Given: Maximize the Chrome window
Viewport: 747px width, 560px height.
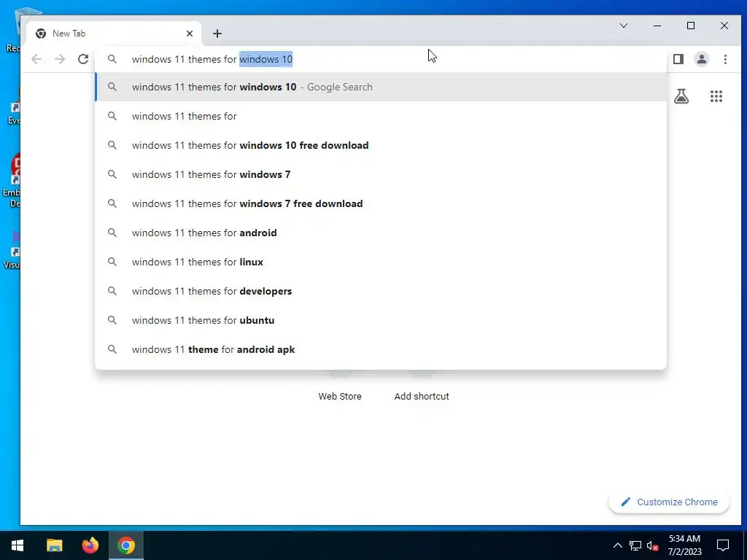Looking at the screenshot, I should coord(691,26).
